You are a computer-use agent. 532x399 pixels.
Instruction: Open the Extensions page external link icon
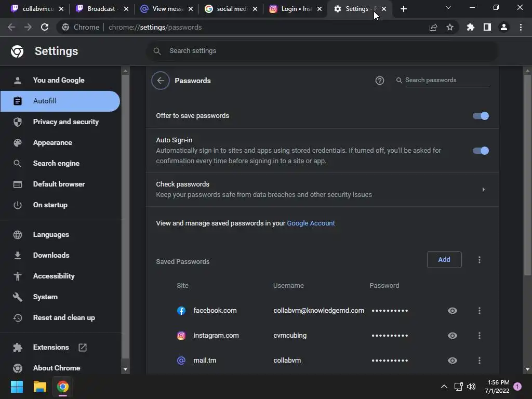click(x=83, y=348)
